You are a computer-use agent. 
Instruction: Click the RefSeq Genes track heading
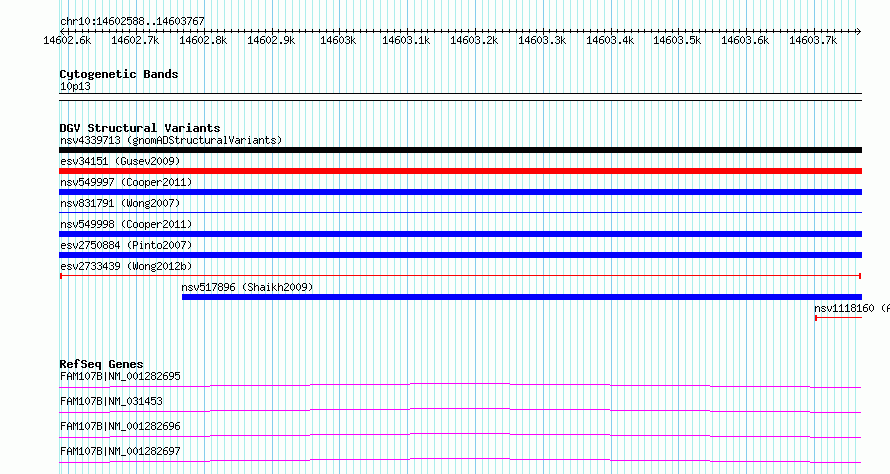pos(101,364)
